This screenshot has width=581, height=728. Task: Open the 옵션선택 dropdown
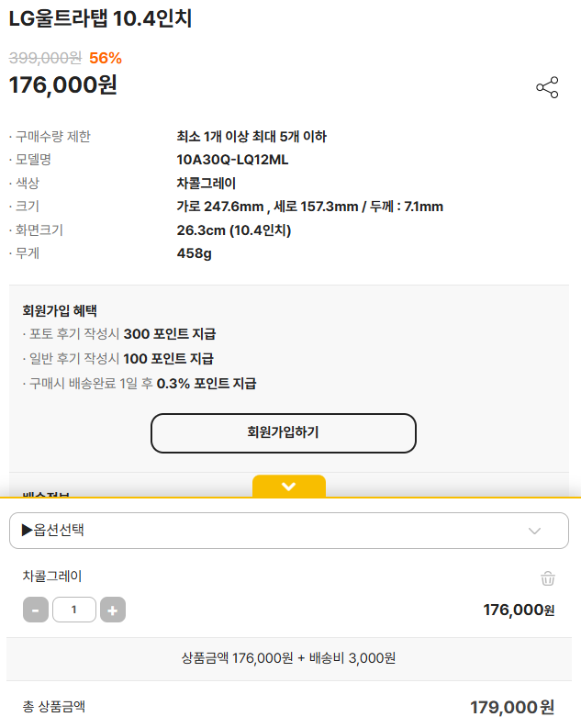[x=275, y=531]
